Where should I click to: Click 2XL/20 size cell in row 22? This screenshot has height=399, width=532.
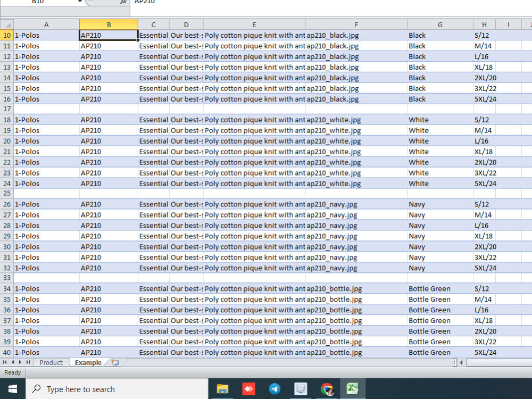(484, 162)
